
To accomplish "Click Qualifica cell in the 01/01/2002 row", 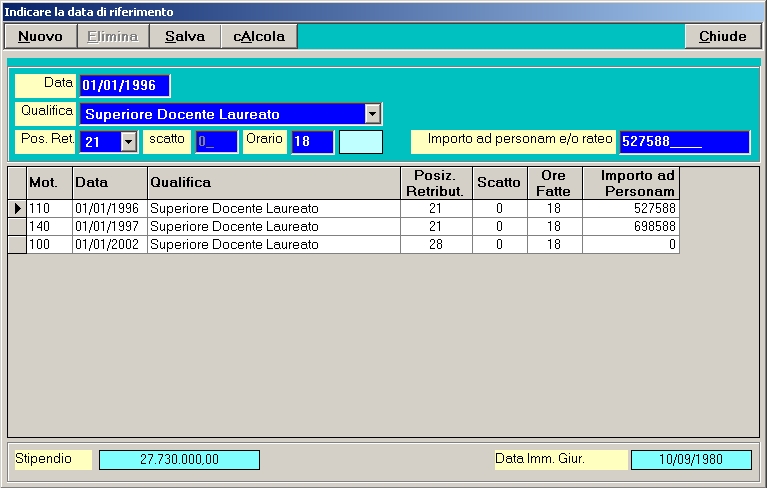I will point(274,244).
